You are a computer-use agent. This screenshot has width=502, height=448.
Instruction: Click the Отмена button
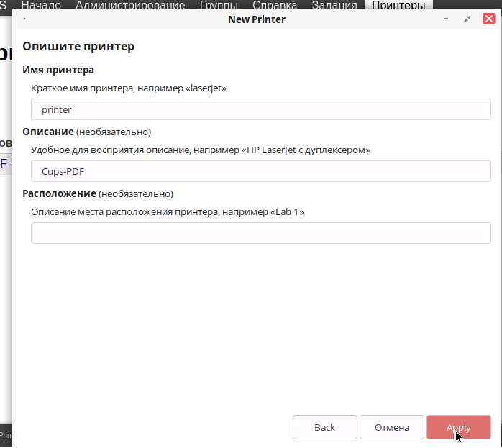[x=392, y=427]
